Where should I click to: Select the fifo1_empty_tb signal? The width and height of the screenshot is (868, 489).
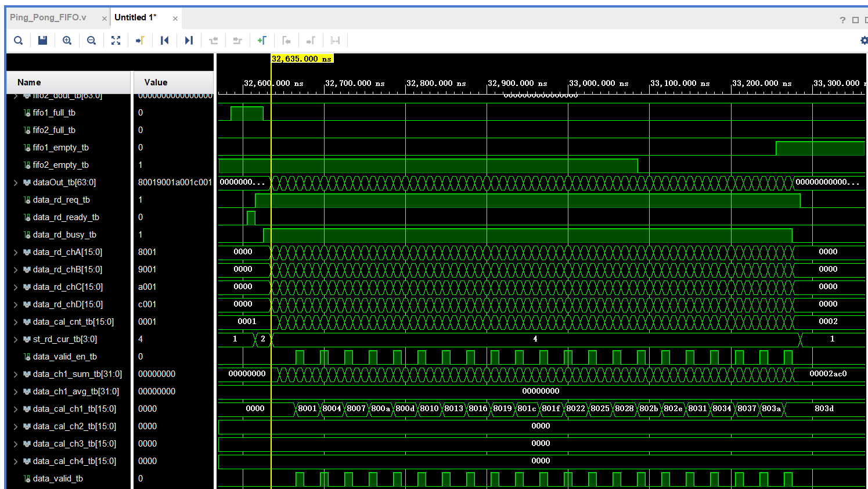[61, 148]
